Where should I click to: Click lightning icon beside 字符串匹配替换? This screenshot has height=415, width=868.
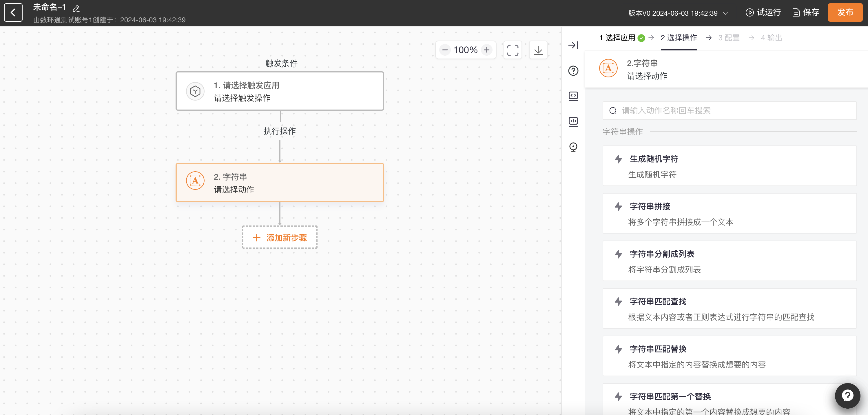[x=618, y=349]
